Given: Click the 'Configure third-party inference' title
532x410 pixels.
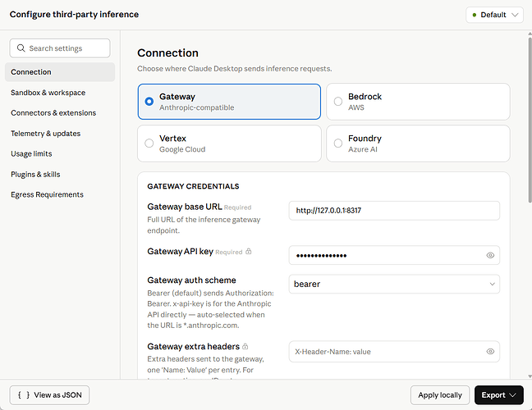Looking at the screenshot, I should [74, 15].
